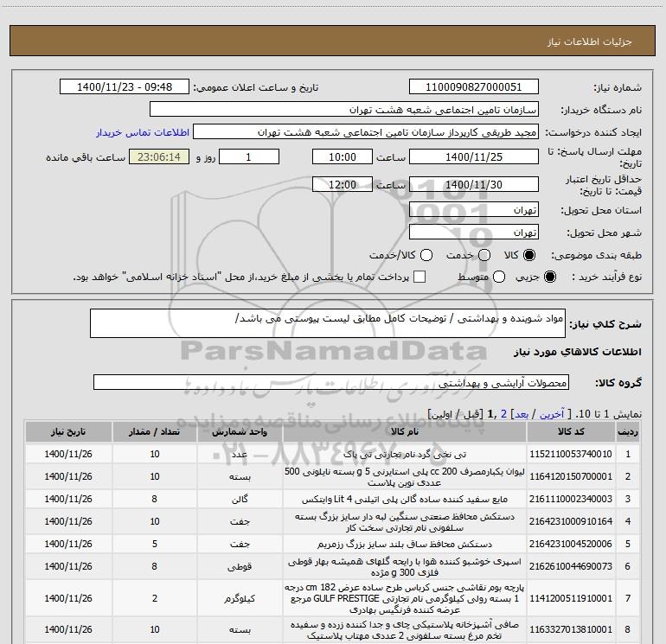Image resolution: width=666 pixels, height=644 pixels.
Task: Toggle the اسناد خزانه اسلامی payment checkbox
Action: pos(419,277)
